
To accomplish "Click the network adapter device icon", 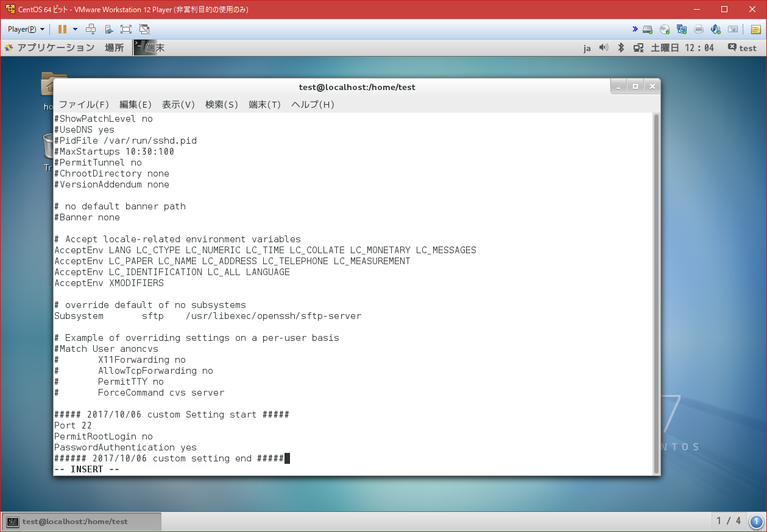I will pos(681,29).
